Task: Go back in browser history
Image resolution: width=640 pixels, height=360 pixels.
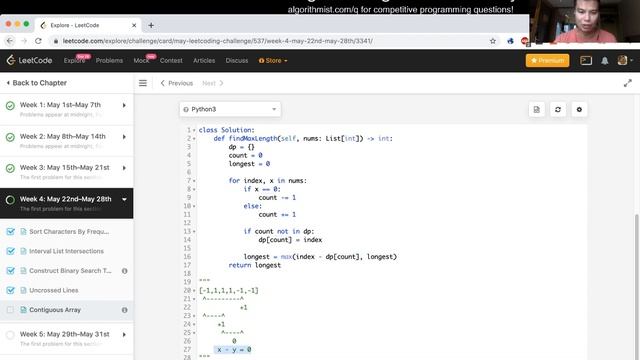Action: pyautogui.click(x=10, y=41)
